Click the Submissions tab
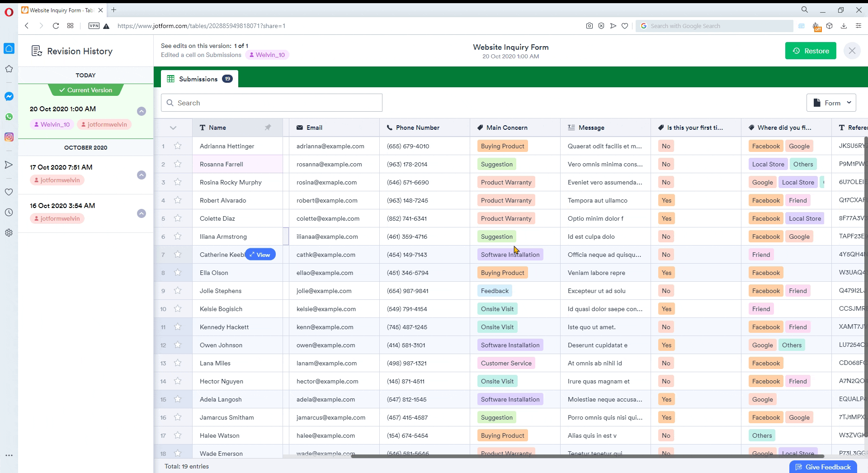The height and width of the screenshot is (473, 868). (199, 79)
